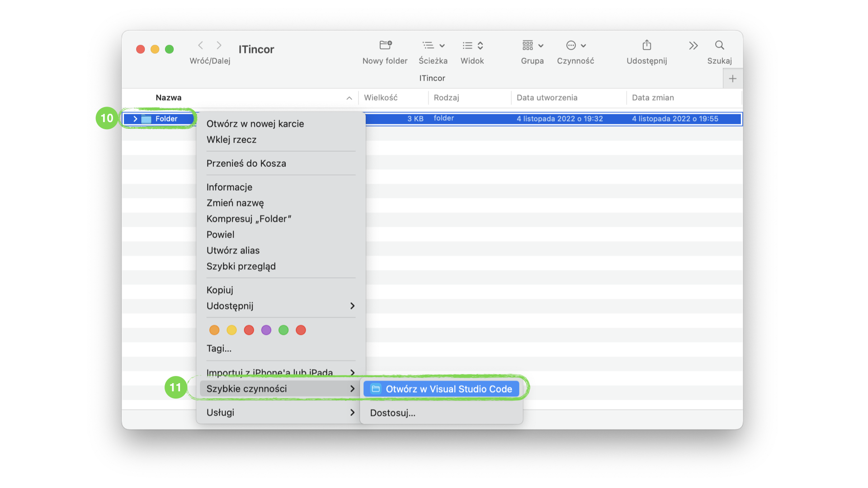
Task: Show more toolbar items via double chevron
Action: [x=693, y=45]
